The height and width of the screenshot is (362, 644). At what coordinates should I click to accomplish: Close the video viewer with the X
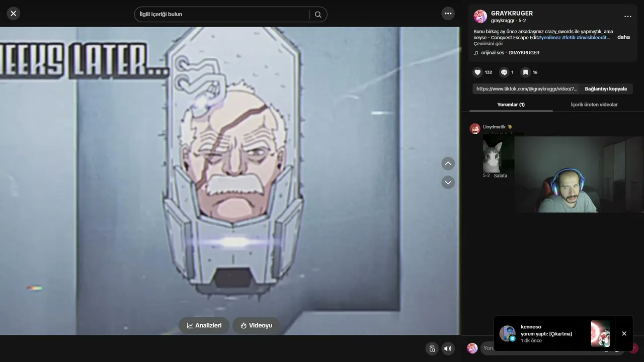coord(14,14)
